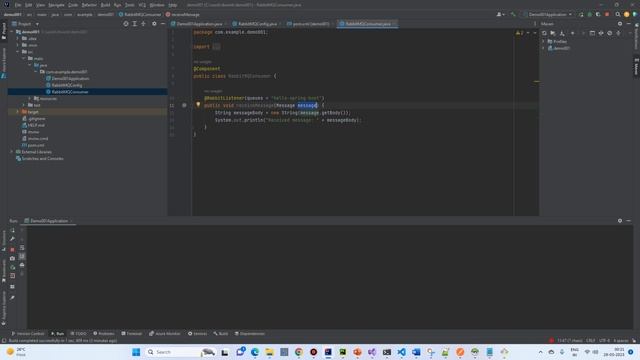Screen dimensions: 640x360
Task: Click expand all in Project panel toolbar
Action: pyautogui.click(x=135, y=24)
